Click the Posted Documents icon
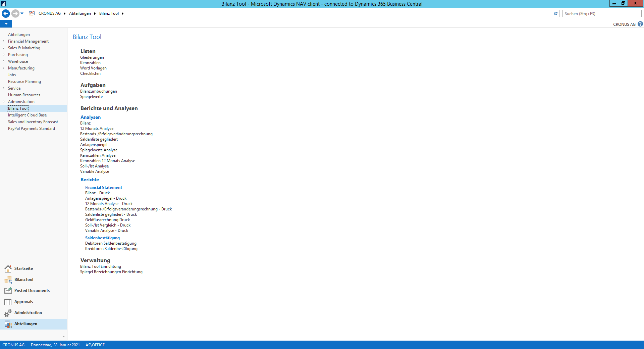Viewport: 644px width, 349px height. [8, 291]
